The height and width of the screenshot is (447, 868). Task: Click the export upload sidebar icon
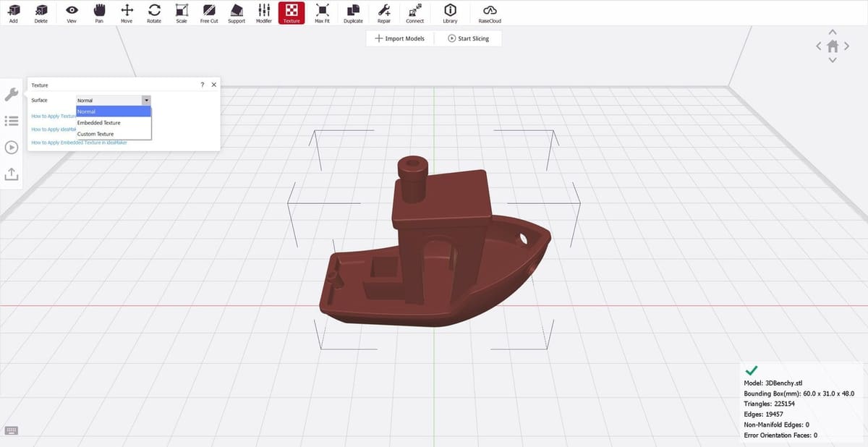coord(11,174)
